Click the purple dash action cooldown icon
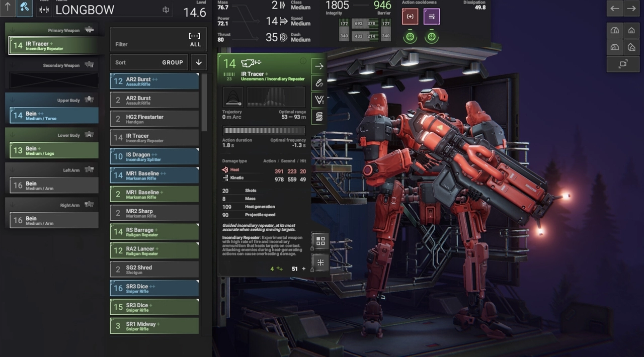This screenshot has width=644, height=357. click(431, 17)
